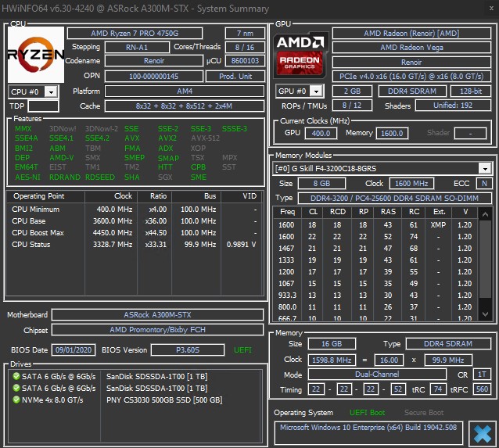Click scroll down arrow in memory timings table
The width and height of the screenshot is (499, 448).
485,314
